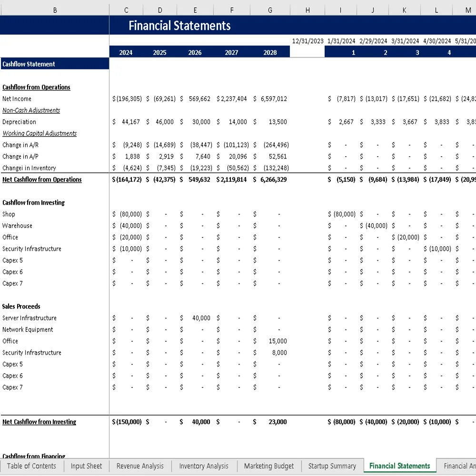The image size is (476, 476).
Task: Open the Marketing Budget worksheet
Action: click(269, 466)
